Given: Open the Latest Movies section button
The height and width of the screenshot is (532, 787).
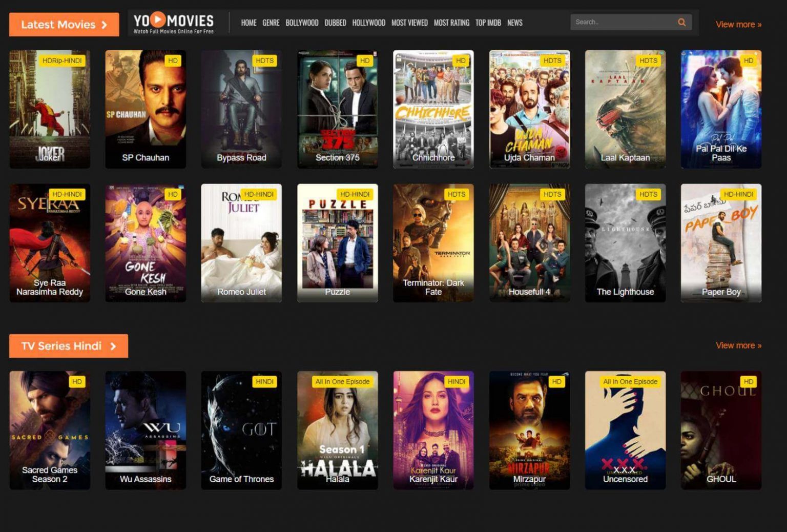Looking at the screenshot, I should pos(64,25).
